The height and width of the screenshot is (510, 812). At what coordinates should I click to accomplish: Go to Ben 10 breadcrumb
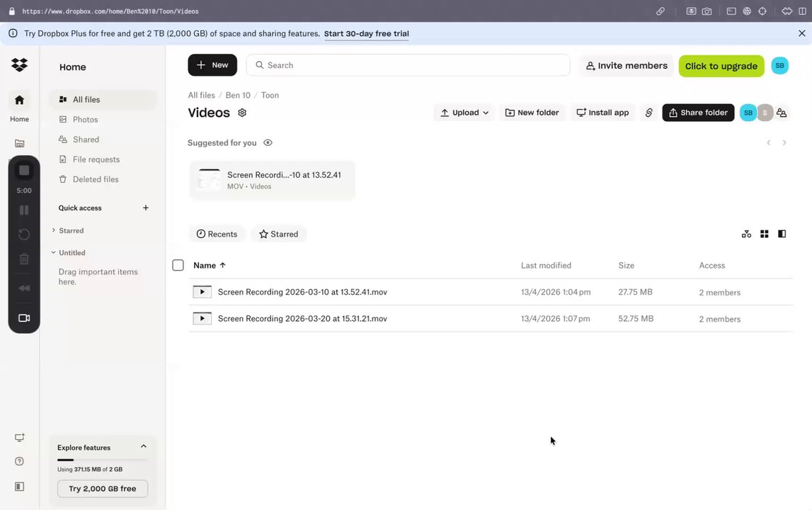pos(238,95)
